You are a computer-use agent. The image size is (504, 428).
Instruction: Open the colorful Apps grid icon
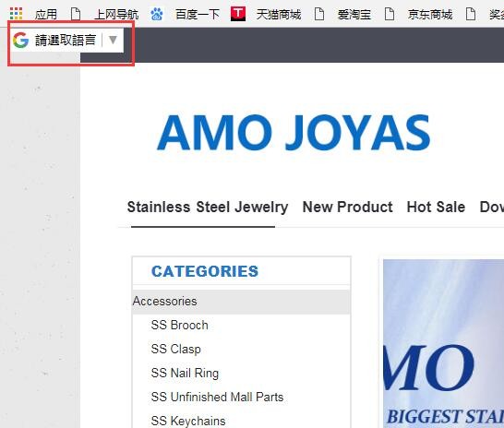(x=16, y=14)
